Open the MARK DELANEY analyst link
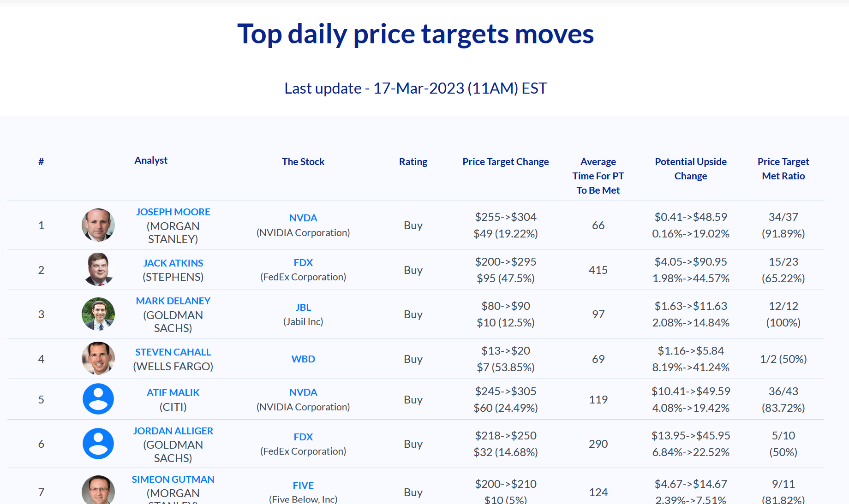The width and height of the screenshot is (849, 504). [173, 301]
